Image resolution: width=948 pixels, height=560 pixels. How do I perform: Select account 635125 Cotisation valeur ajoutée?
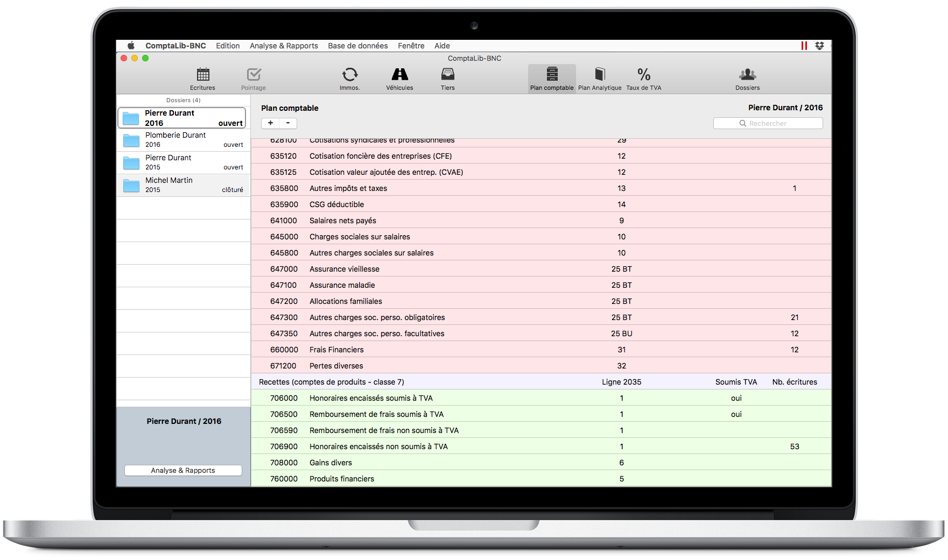tap(541, 172)
